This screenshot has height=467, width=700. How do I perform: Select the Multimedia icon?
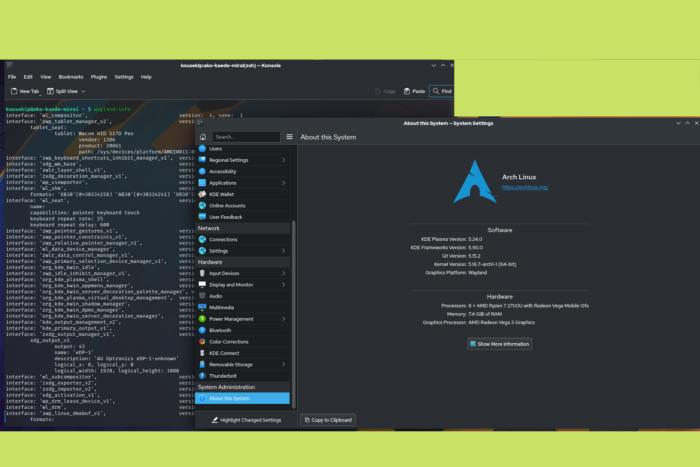(202, 307)
